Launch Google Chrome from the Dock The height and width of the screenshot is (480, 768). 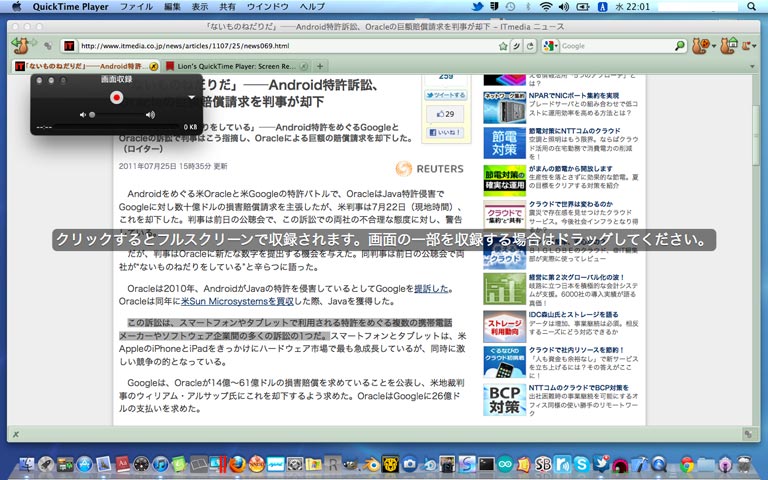[687, 464]
